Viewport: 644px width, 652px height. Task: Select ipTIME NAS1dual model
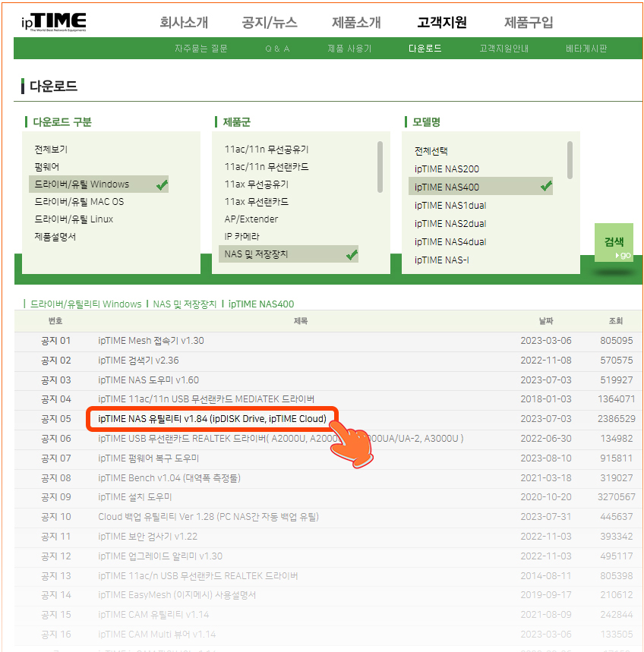(450, 206)
